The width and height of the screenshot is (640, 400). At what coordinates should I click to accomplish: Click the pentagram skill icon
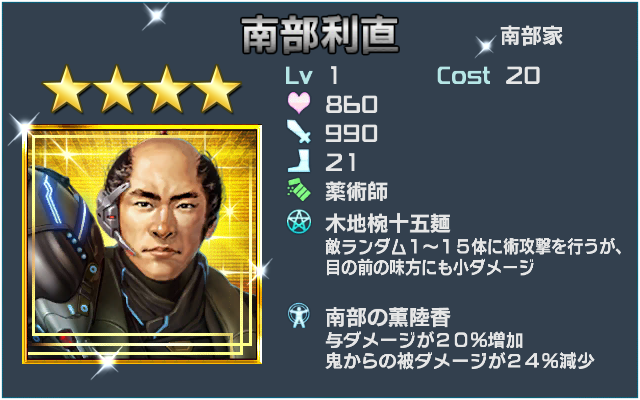click(299, 223)
